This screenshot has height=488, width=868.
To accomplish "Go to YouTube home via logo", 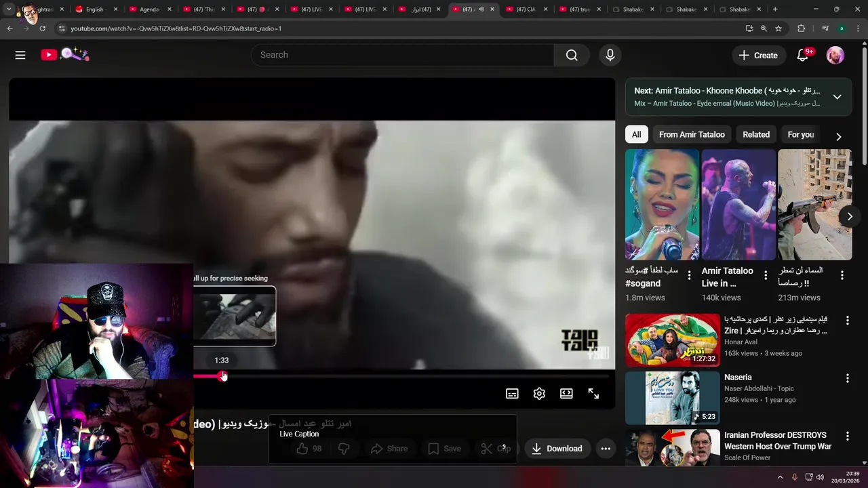I will (x=65, y=55).
